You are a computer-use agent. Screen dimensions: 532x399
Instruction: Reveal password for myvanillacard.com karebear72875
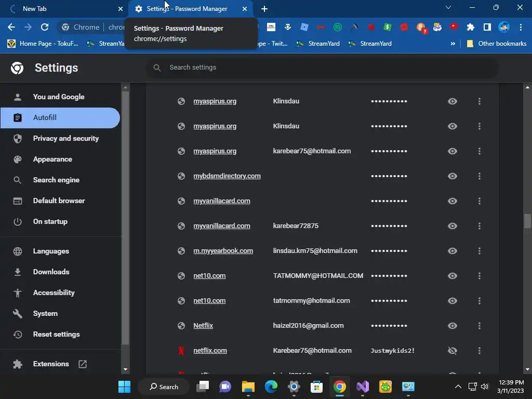pos(453,226)
